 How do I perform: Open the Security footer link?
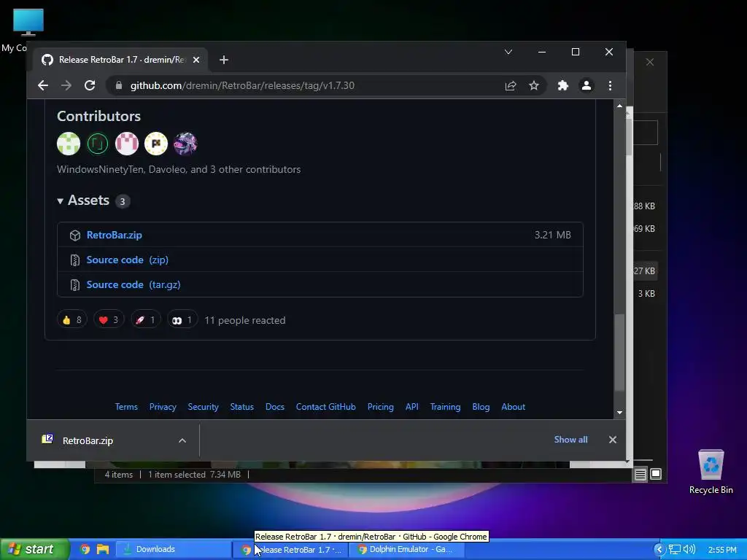coord(203,407)
